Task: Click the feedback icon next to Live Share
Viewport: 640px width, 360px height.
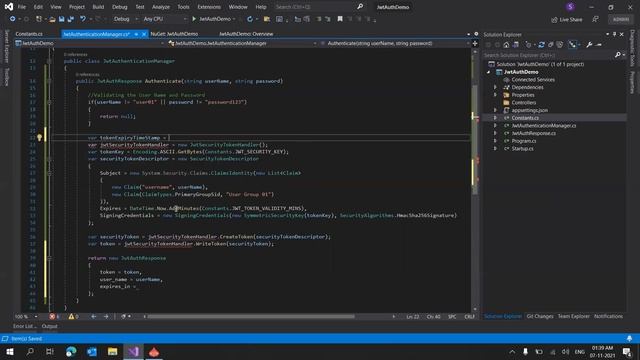Action: tap(596, 20)
